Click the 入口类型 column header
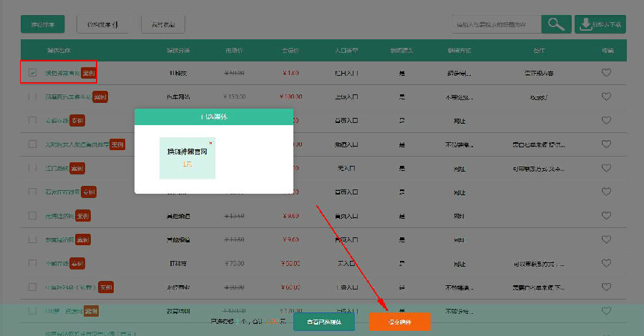The height and width of the screenshot is (336, 644). tap(346, 51)
